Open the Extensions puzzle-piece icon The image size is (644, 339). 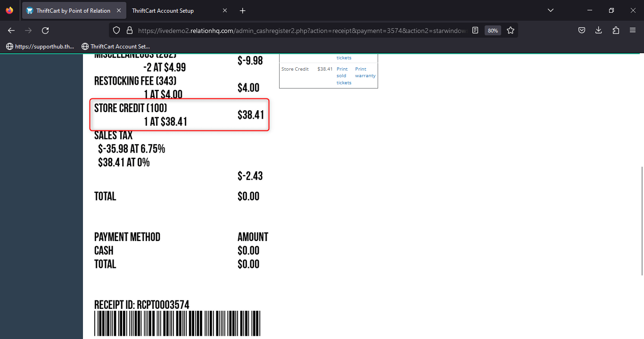coord(615,30)
